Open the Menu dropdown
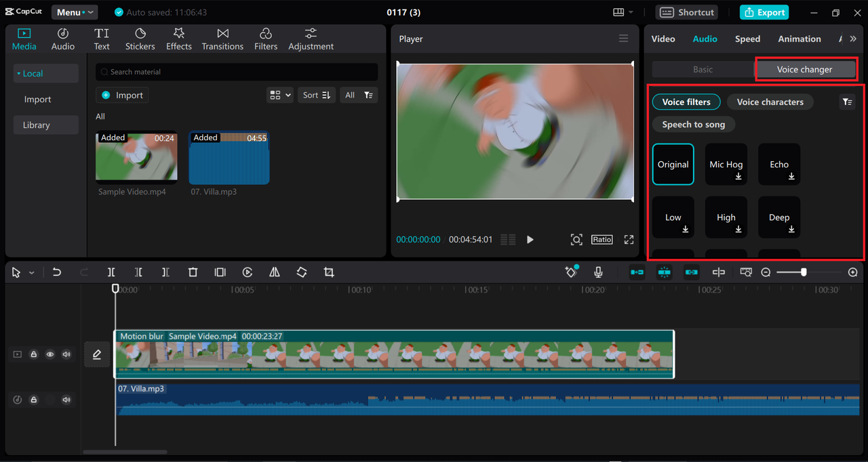The height and width of the screenshot is (462, 868). [75, 12]
